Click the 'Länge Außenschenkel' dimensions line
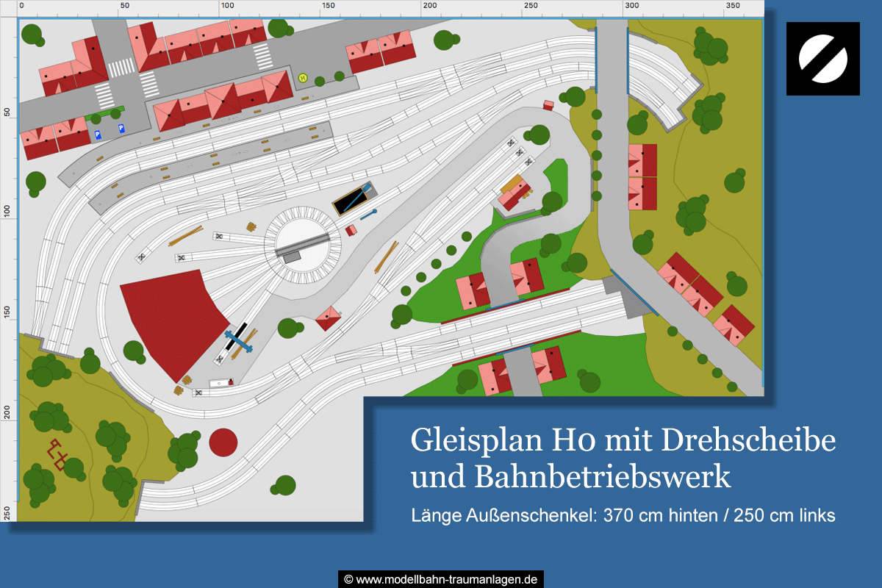882x588 pixels. point(623,516)
